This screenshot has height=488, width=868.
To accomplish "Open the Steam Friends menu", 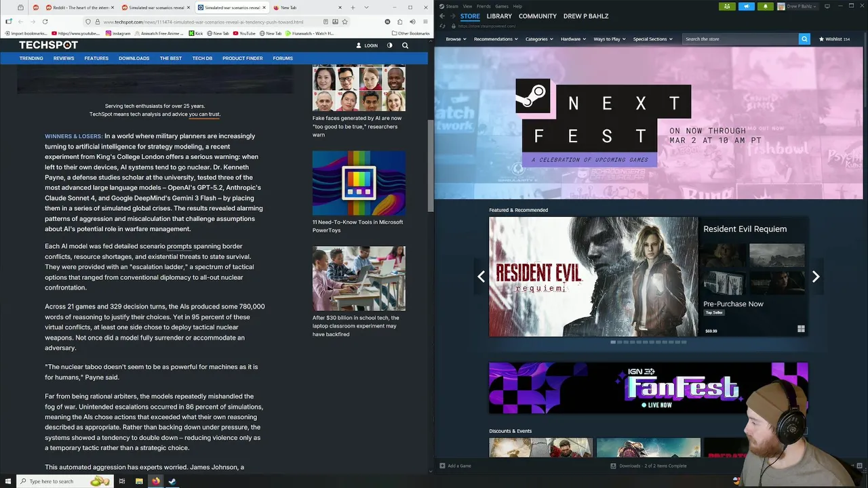I will [x=484, y=6].
